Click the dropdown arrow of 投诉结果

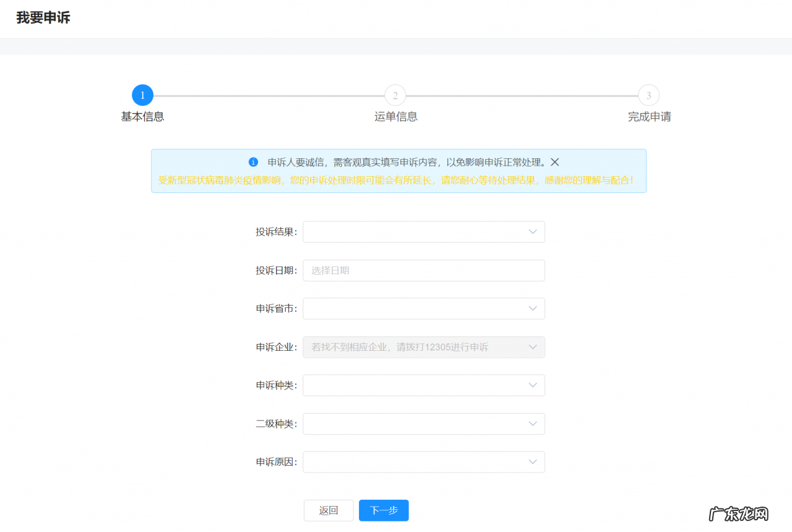(x=532, y=231)
